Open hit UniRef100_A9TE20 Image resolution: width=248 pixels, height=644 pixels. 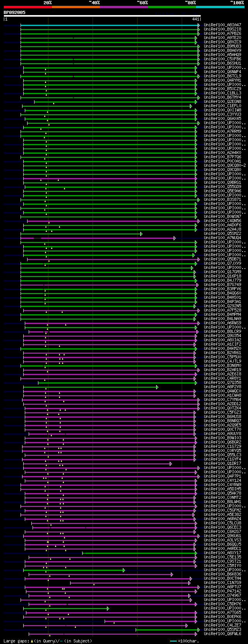pyautogui.click(x=222, y=38)
